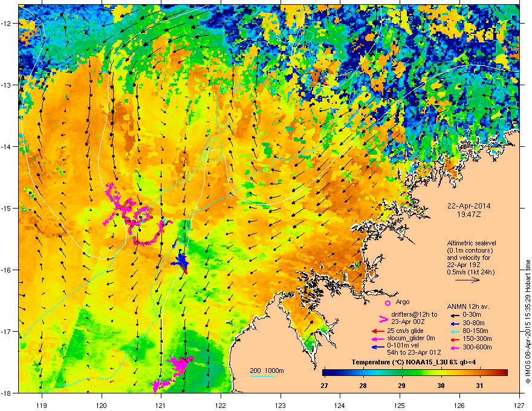Click latitude axis label -15
Image resolution: width=532 pixels, height=411 pixels.
7,208
